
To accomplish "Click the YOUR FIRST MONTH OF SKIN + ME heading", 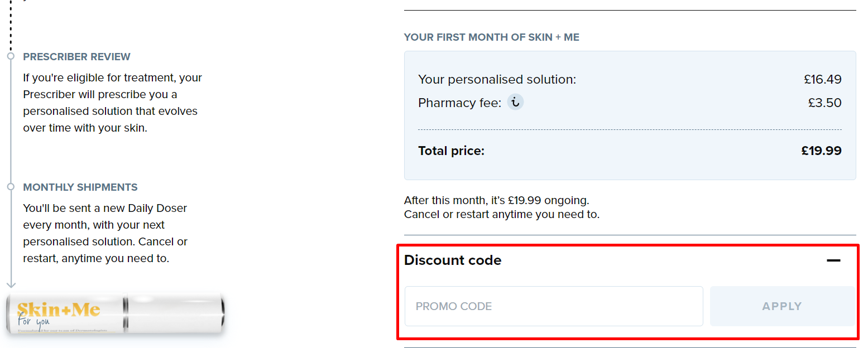I will pos(491,37).
